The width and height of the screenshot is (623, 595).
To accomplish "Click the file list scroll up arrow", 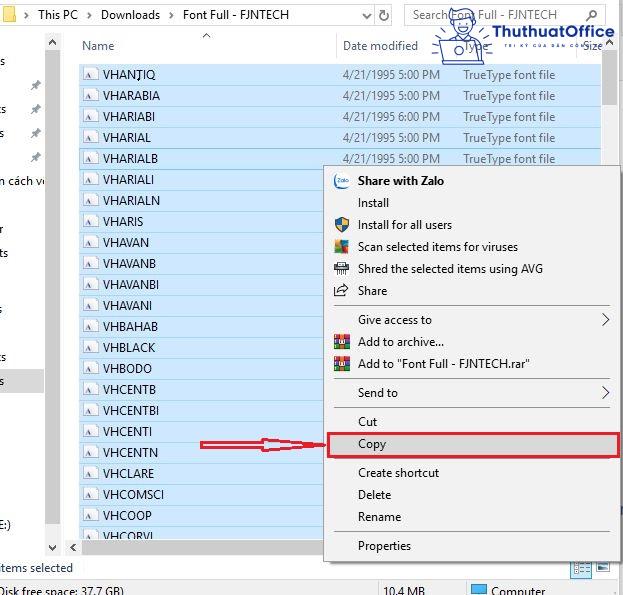I will 610,42.
